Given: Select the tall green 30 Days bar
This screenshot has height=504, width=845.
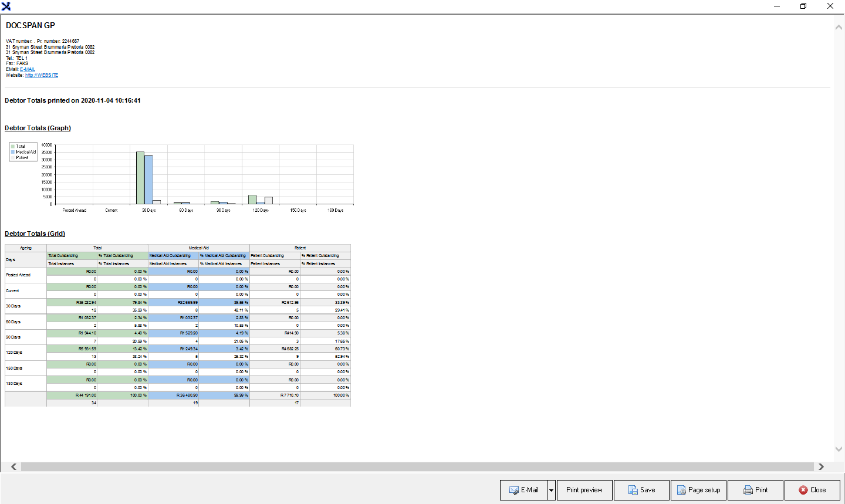Looking at the screenshot, I should 140,178.
